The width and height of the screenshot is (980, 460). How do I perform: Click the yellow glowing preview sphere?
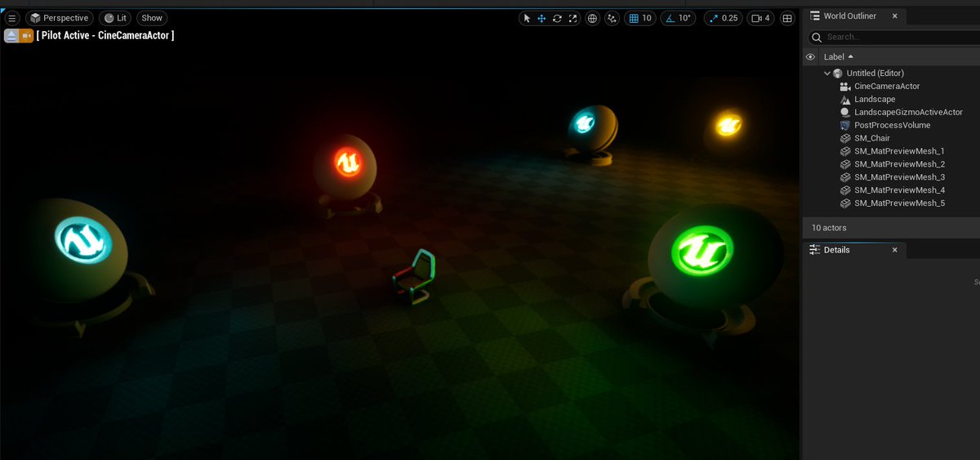[x=728, y=127]
